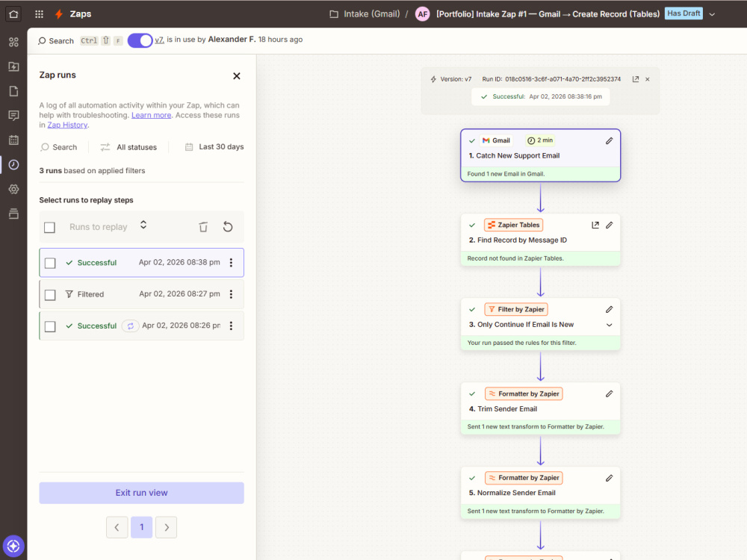Click Formatter by Zapier badge on step 4
Viewport: 747px width, 560px height.
[524, 393]
